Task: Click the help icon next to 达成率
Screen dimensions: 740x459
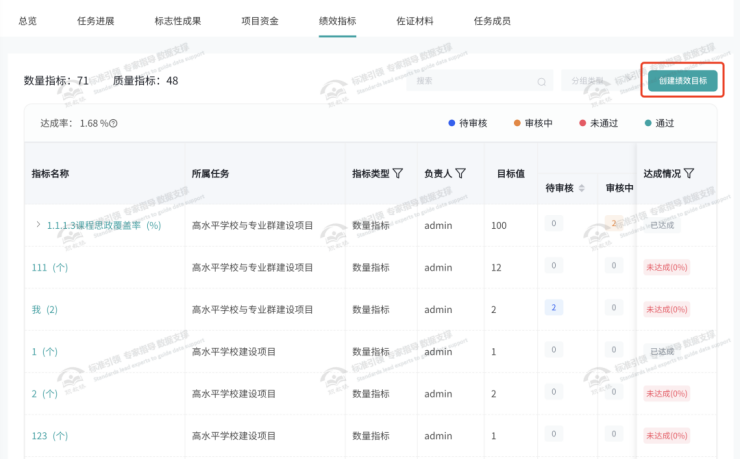Action: coord(114,124)
